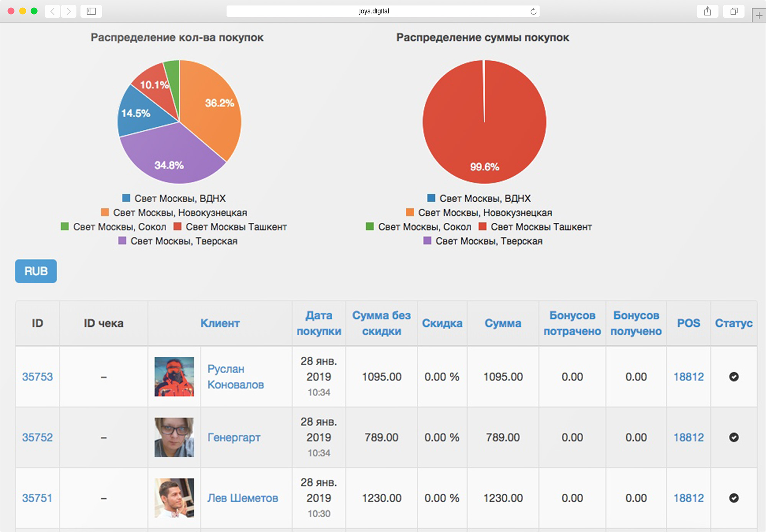This screenshot has width=766, height=532.
Task: Sort table by Сумма column header
Action: tap(502, 323)
